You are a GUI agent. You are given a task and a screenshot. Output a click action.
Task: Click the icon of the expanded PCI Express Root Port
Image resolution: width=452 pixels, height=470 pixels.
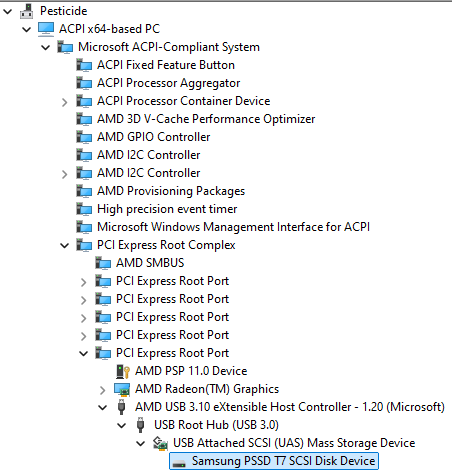pyautogui.click(x=103, y=353)
